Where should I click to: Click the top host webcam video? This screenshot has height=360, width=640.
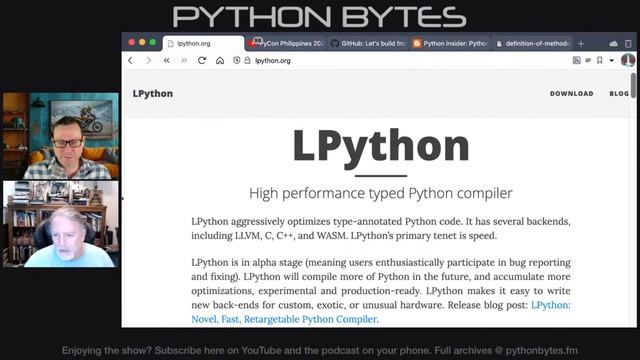pyautogui.click(x=61, y=136)
